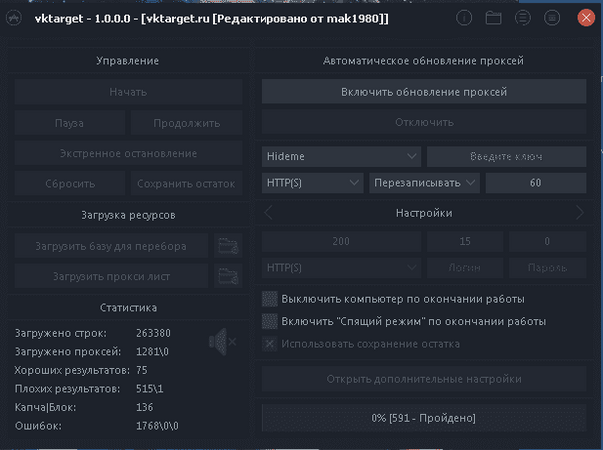The height and width of the screenshot is (450, 603).
Task: Click the Продолжить button
Action: [x=187, y=123]
